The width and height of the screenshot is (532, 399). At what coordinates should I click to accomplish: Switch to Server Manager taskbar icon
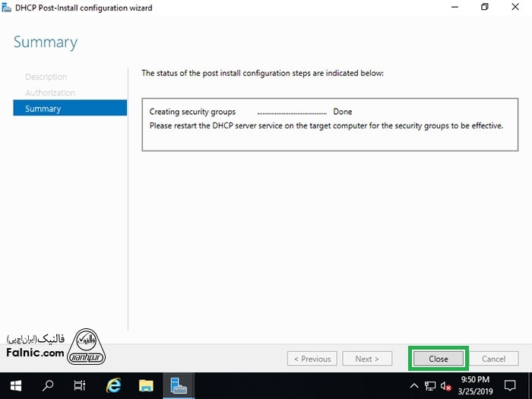pyautogui.click(x=179, y=385)
